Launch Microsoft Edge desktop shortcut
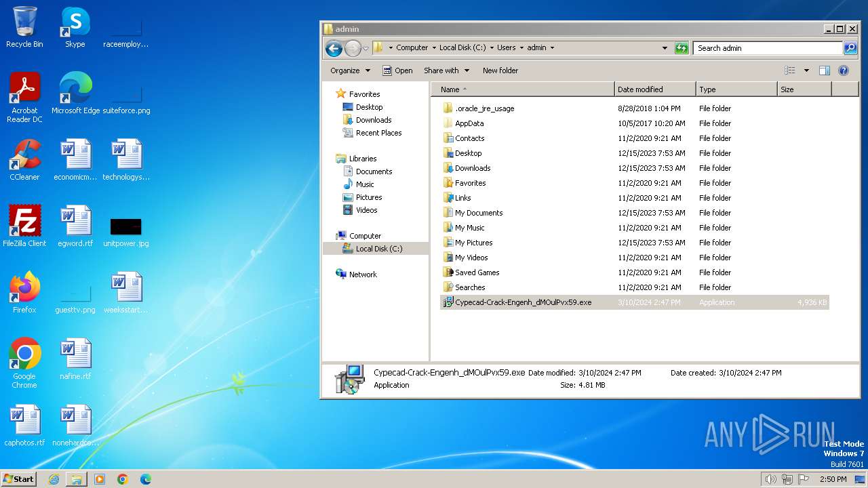Image resolution: width=868 pixels, height=488 pixels. (x=75, y=94)
